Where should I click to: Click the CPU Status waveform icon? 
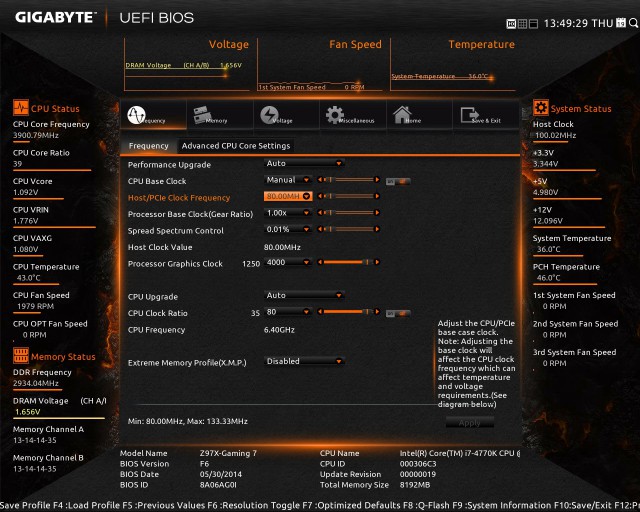pyautogui.click(x=20, y=108)
